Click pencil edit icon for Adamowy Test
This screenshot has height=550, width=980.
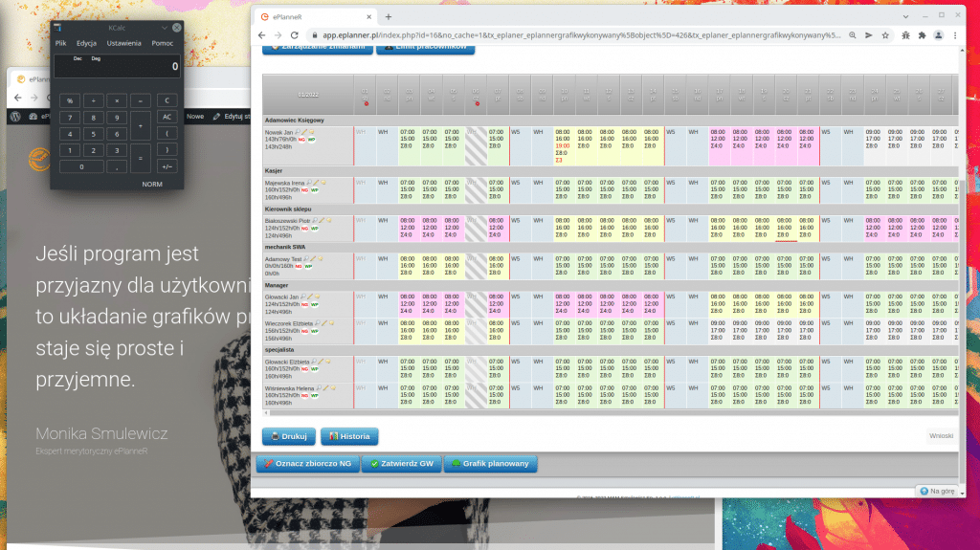313,259
